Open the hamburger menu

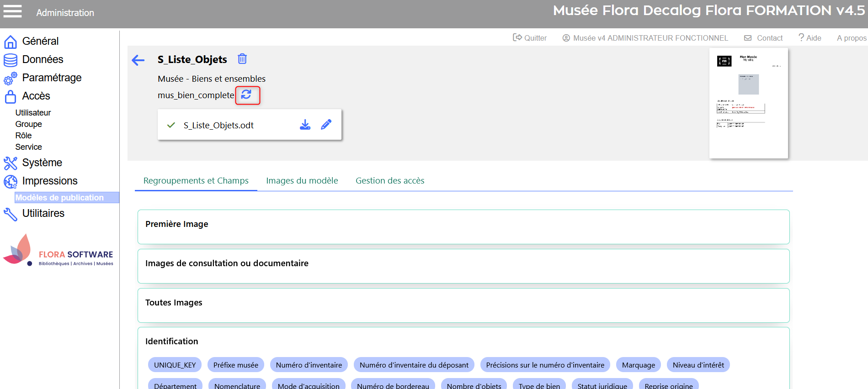[x=12, y=11]
